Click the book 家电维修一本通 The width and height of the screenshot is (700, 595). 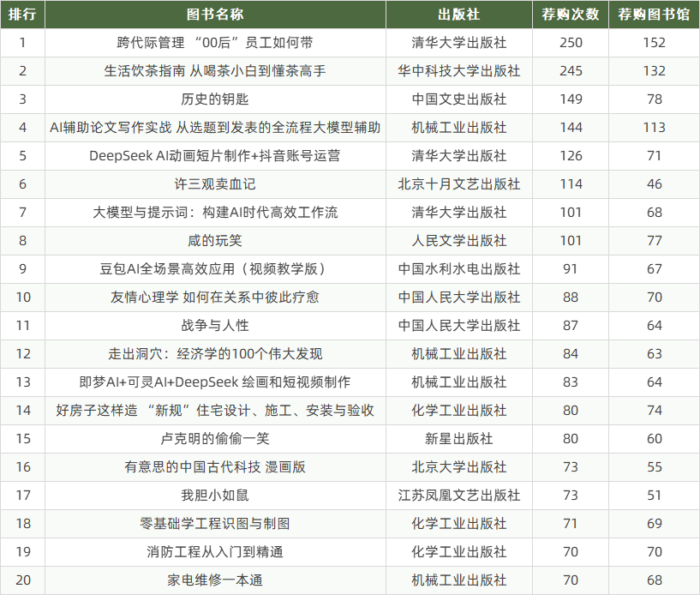pos(215,580)
